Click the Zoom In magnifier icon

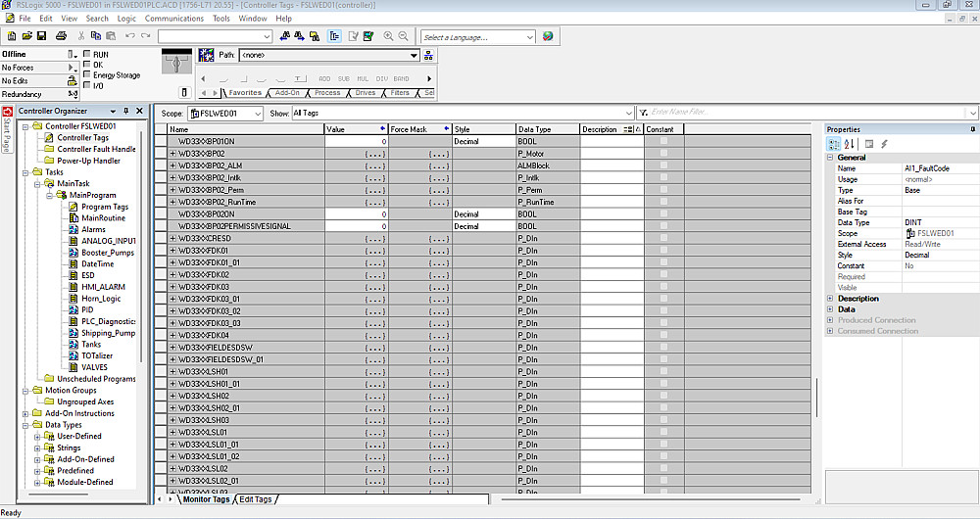point(388,36)
